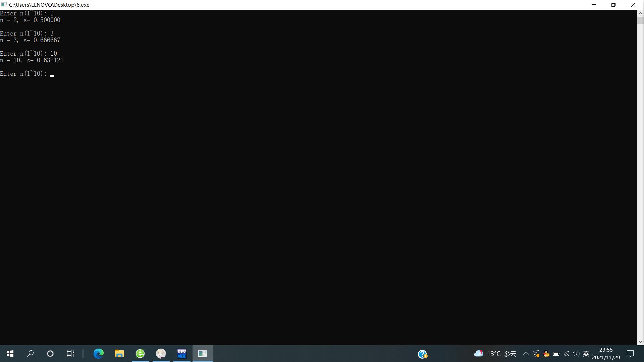Image resolution: width=644 pixels, height=362 pixels.
Task: Click the green browser taskbar icon
Action: pos(140,354)
